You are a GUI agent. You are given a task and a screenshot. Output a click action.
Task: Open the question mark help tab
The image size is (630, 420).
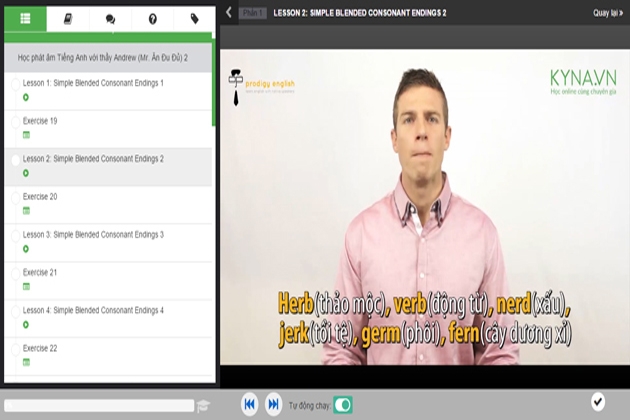[153, 18]
